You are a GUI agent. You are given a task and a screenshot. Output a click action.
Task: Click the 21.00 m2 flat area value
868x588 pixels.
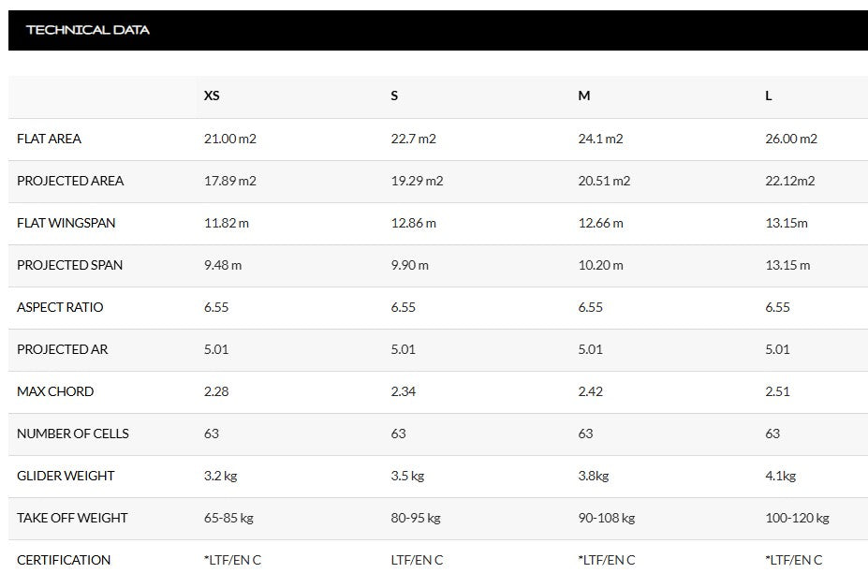pos(230,139)
